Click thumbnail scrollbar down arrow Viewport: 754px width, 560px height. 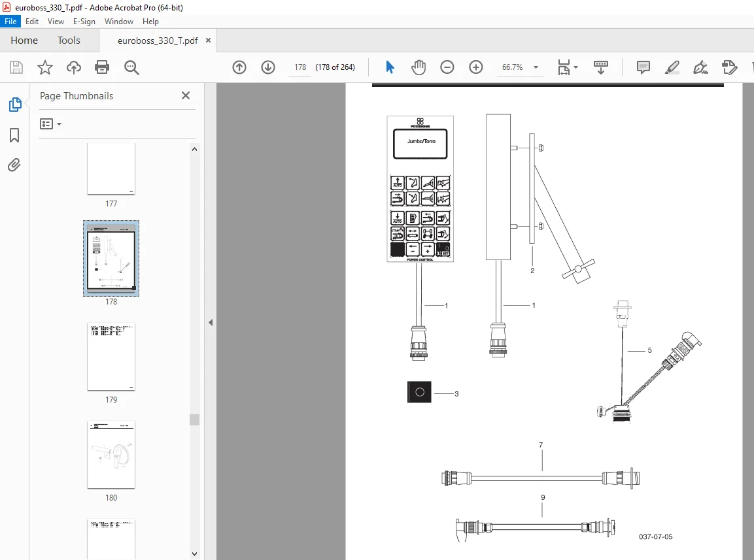click(x=194, y=553)
